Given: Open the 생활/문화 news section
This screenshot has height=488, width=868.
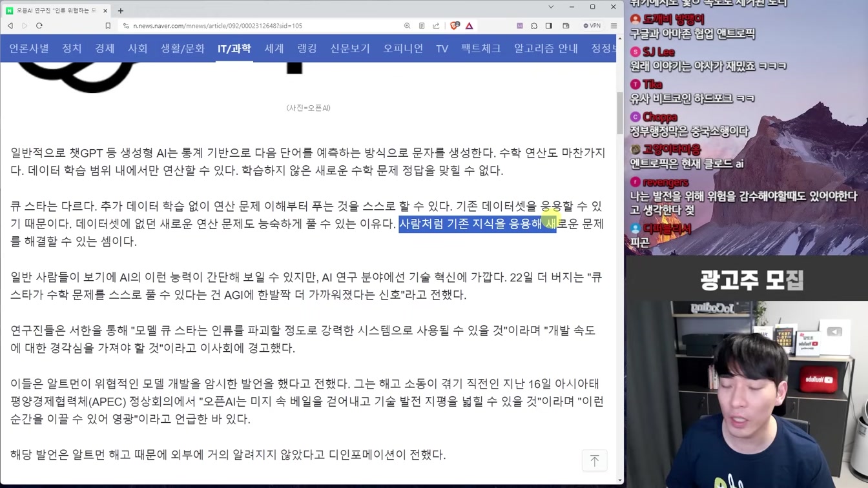Looking at the screenshot, I should 183,48.
